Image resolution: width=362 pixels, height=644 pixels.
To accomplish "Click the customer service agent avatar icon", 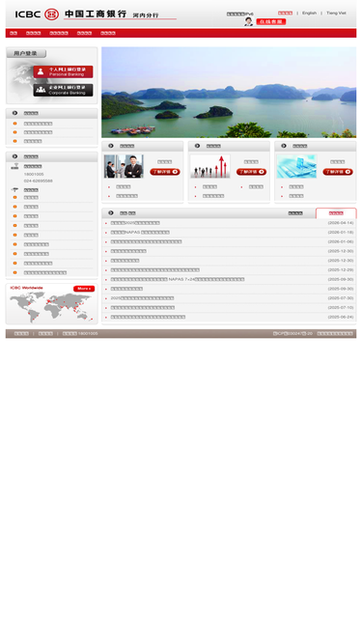I will [x=249, y=21].
